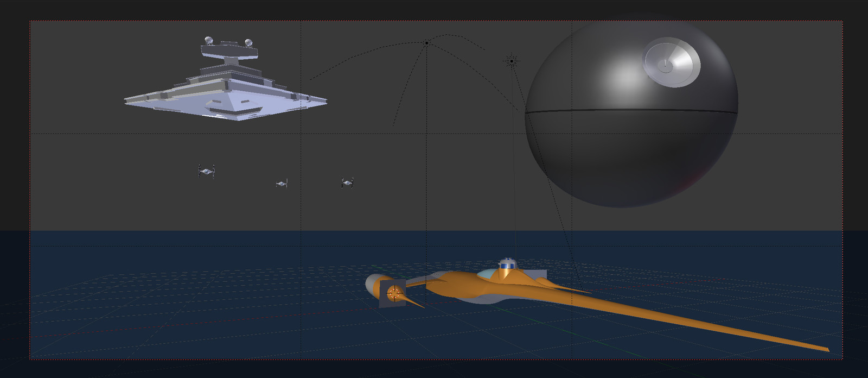Select the small middle TIE fighter
This screenshot has width=868, height=378.
click(281, 184)
